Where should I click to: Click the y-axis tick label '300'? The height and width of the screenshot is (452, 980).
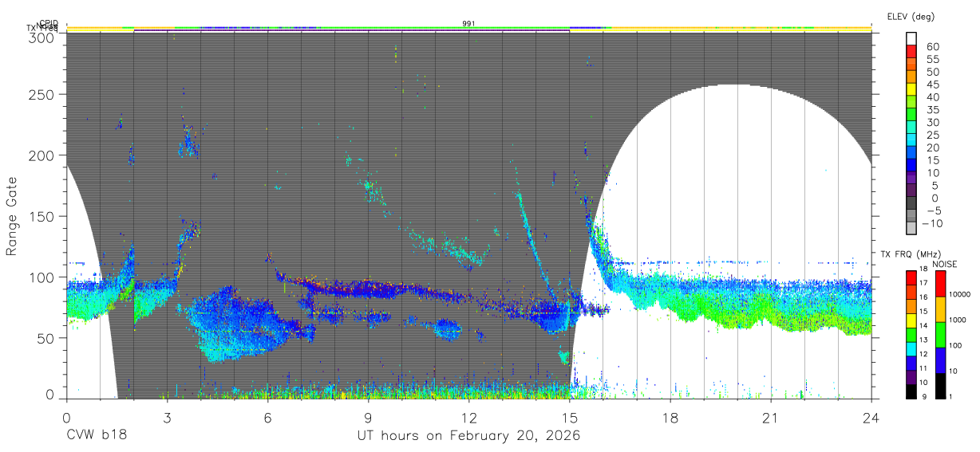42,37
